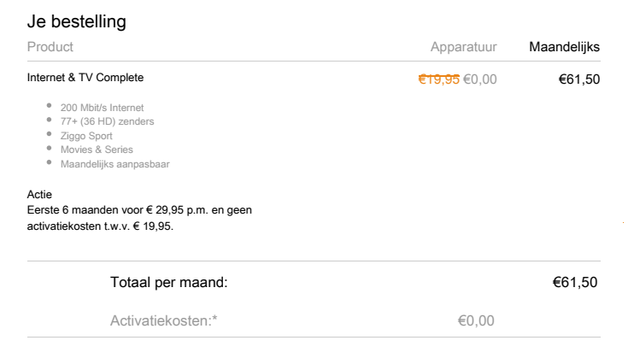
Task: Select the 'Maandelijks' column header
Action: 564,46
